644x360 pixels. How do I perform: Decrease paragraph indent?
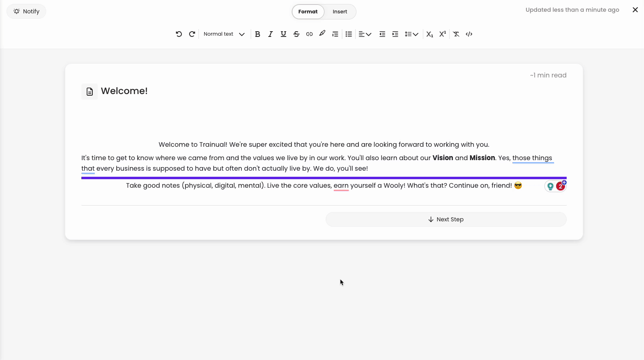pyautogui.click(x=382, y=34)
